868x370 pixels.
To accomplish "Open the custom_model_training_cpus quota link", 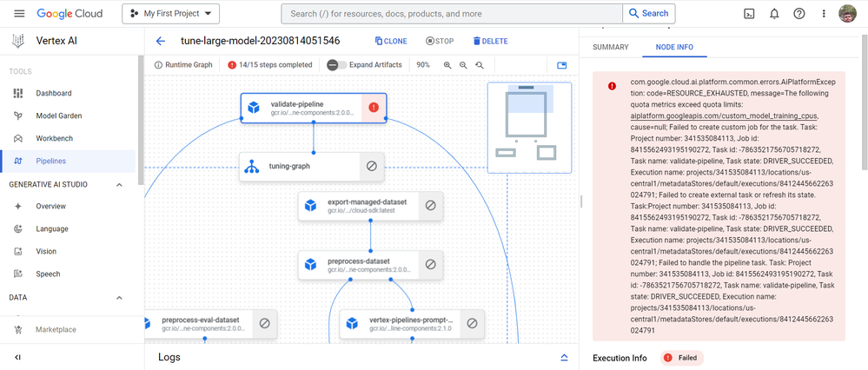I will [x=724, y=116].
